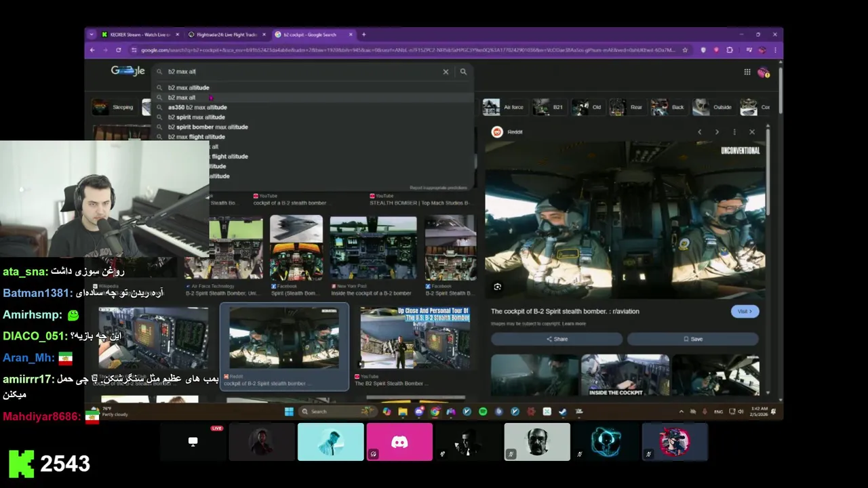
Task: Open Steam from the taskbar
Action: click(563, 411)
